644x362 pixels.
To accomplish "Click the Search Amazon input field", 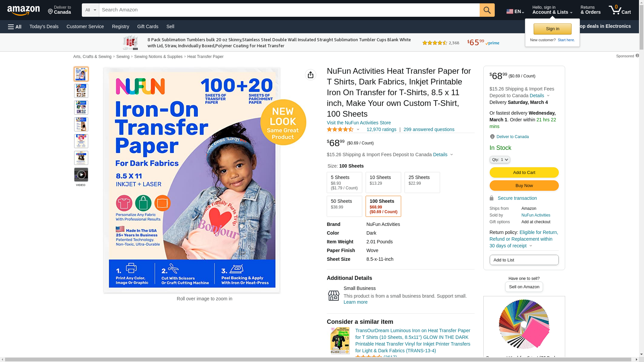I will [x=289, y=10].
